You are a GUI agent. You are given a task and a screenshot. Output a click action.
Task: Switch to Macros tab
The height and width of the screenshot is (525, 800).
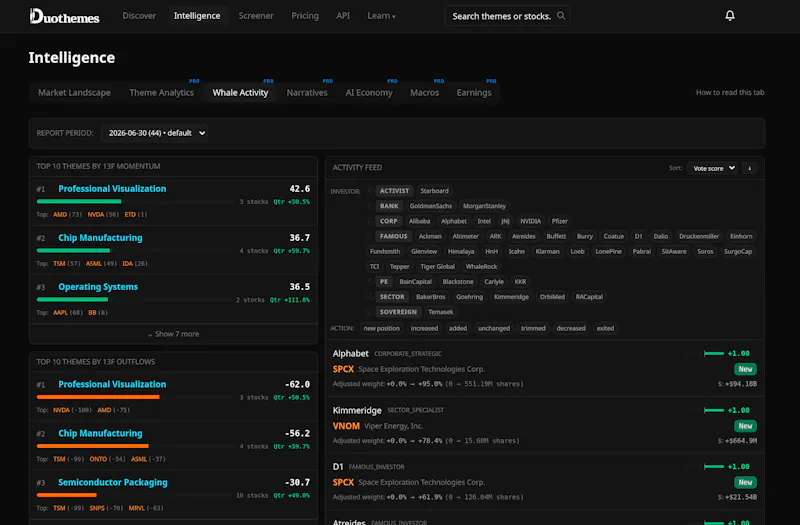[424, 93]
